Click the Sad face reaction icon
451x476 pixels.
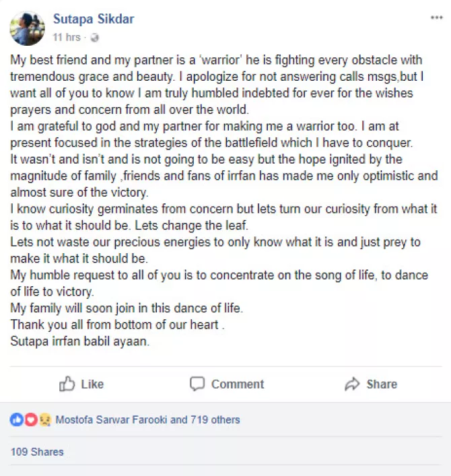point(44,419)
